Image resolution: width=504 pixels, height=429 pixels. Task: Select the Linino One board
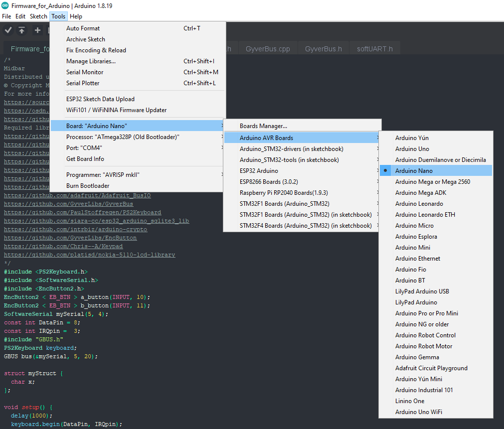tap(436, 401)
